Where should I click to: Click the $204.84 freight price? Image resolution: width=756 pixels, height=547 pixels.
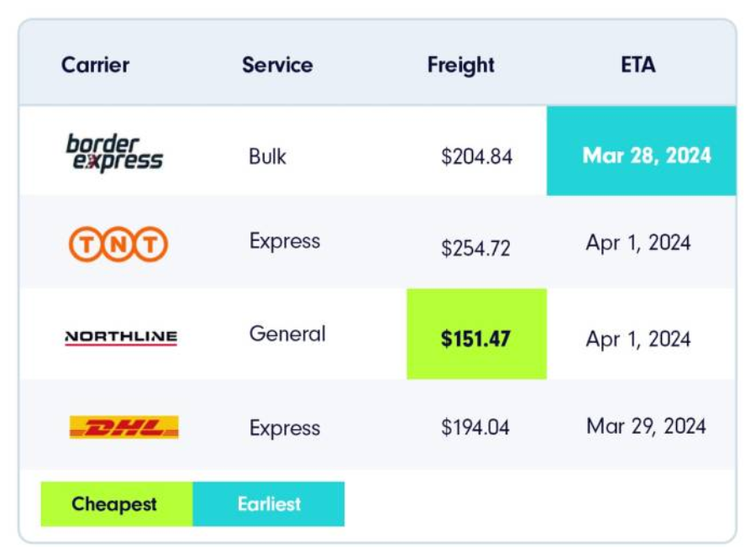tap(476, 157)
